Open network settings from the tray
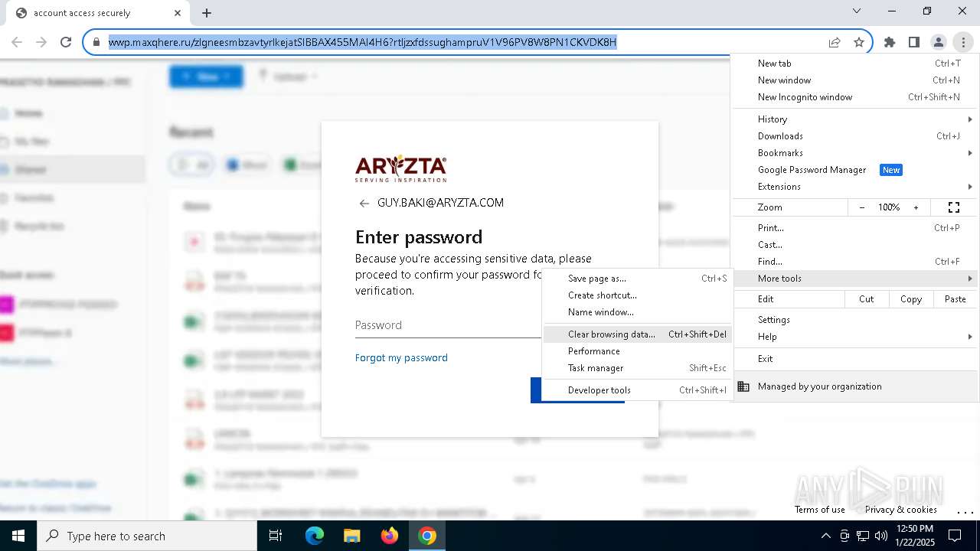The height and width of the screenshot is (551, 980). coord(863,536)
